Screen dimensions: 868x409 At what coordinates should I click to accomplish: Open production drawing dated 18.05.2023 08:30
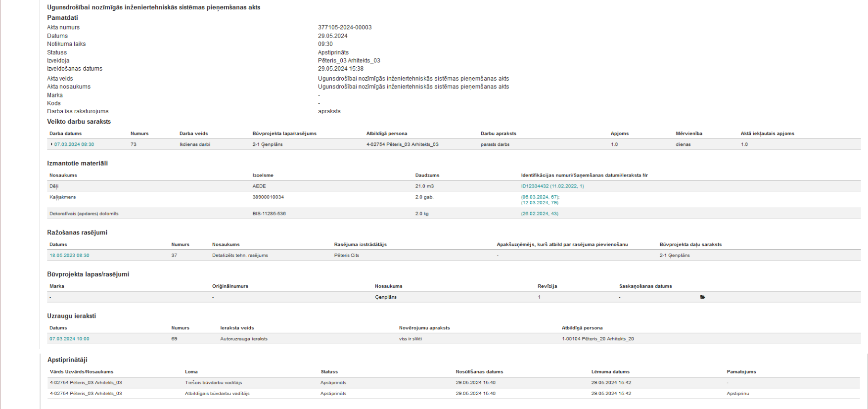coord(69,256)
